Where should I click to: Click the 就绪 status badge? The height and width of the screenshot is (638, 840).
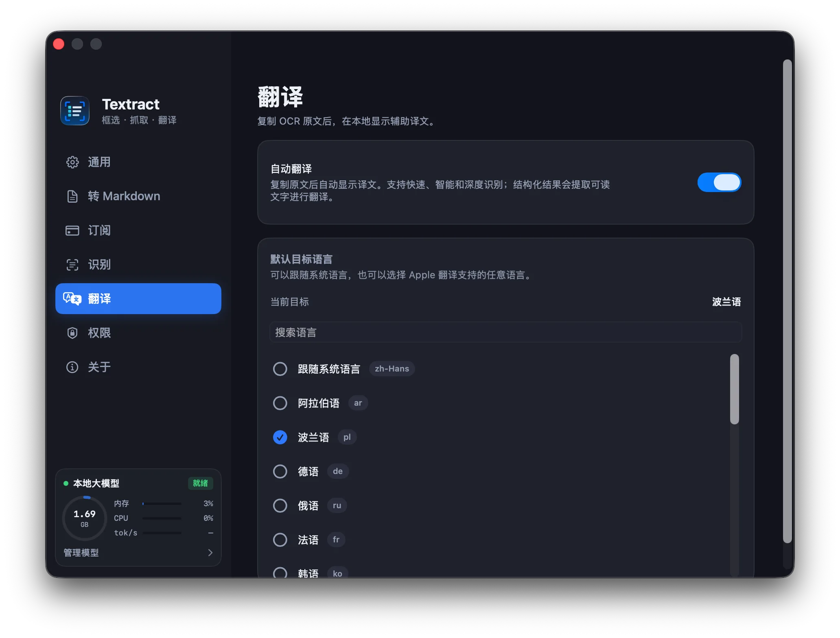point(200,483)
